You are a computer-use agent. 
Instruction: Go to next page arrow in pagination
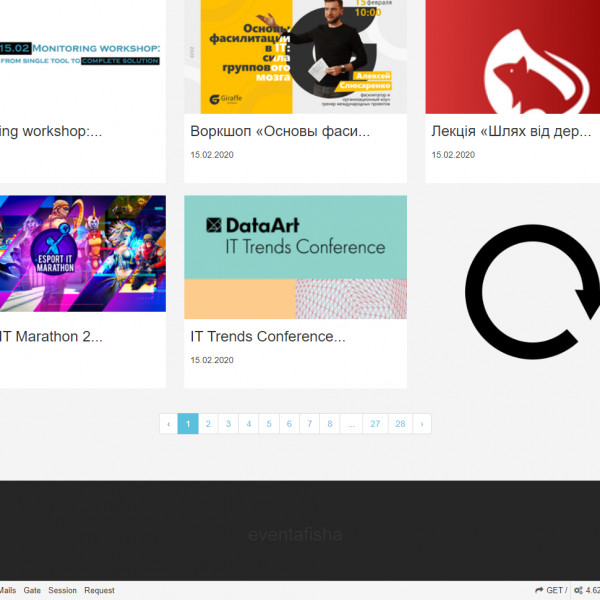click(x=422, y=424)
